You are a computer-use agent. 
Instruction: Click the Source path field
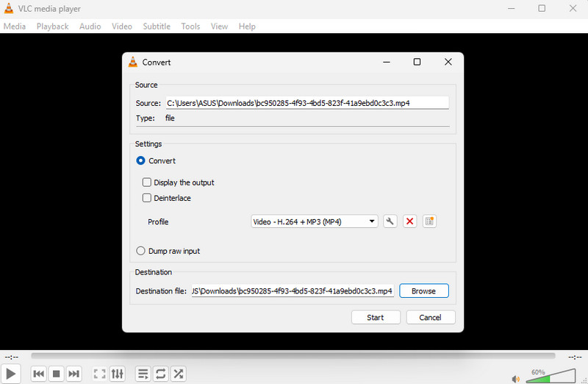pos(307,103)
